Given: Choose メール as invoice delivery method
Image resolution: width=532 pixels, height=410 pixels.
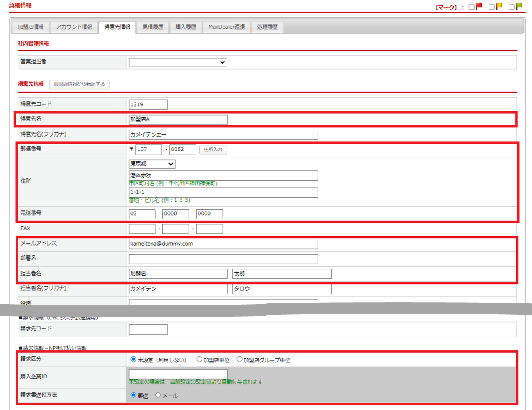Looking at the screenshot, I should 158,395.
